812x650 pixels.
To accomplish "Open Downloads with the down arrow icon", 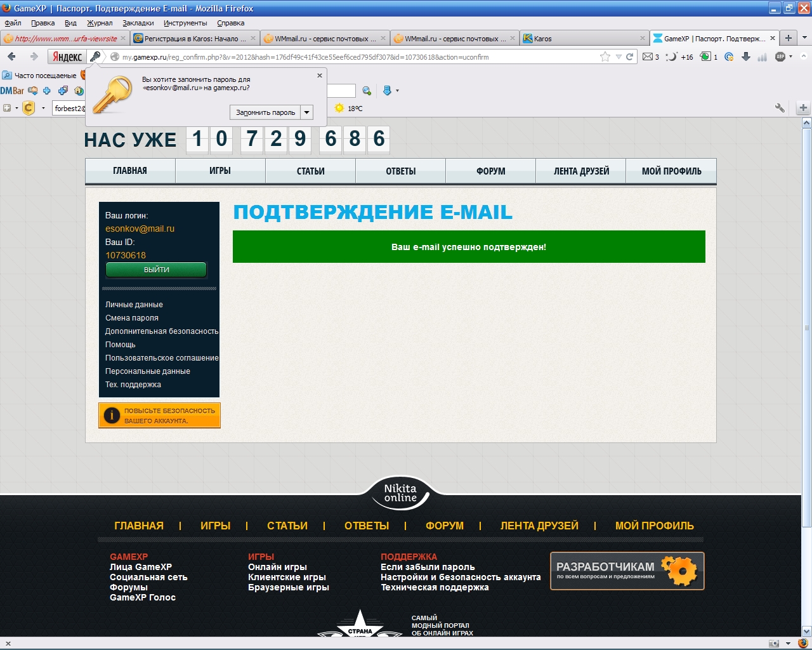I will click(x=746, y=56).
